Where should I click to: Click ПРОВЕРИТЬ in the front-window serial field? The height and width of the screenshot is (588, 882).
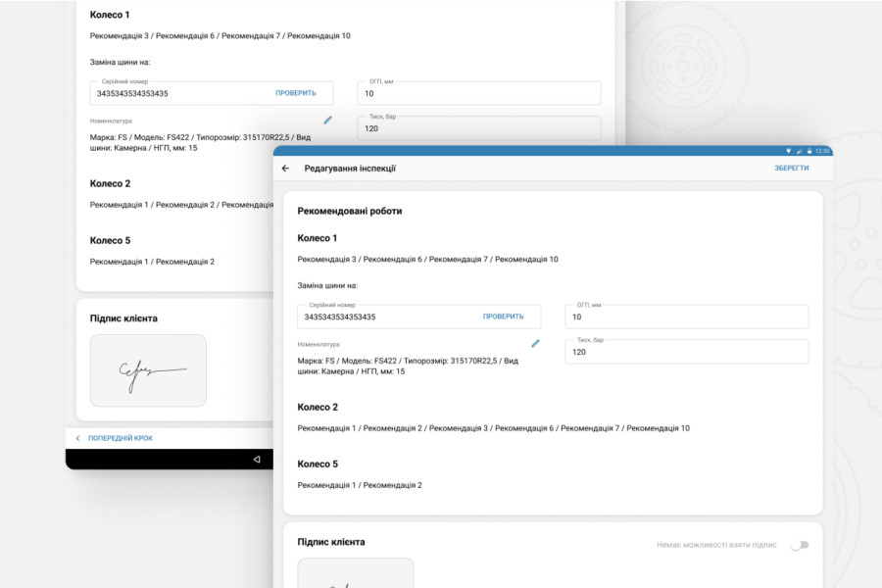point(503,317)
